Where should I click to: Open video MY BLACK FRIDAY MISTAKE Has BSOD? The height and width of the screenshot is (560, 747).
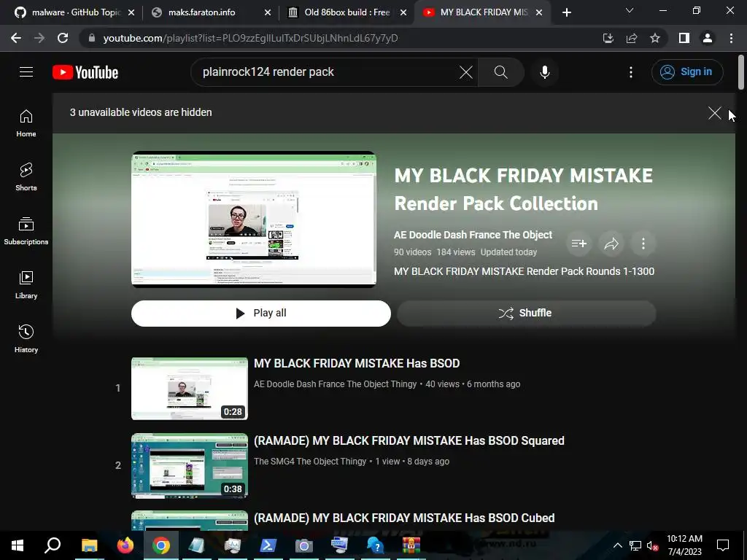pyautogui.click(x=357, y=363)
